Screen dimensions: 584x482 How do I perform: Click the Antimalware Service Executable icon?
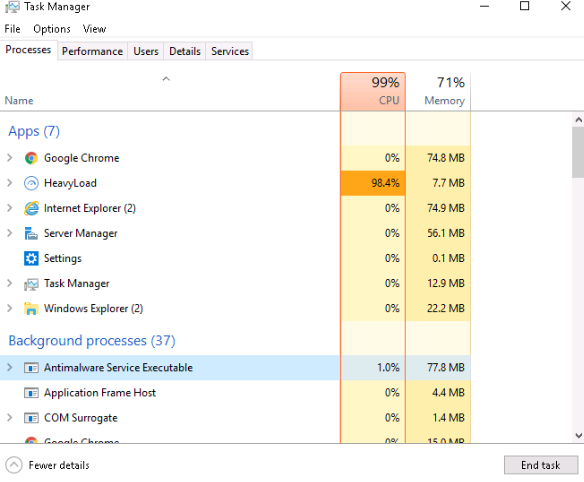pyautogui.click(x=31, y=368)
